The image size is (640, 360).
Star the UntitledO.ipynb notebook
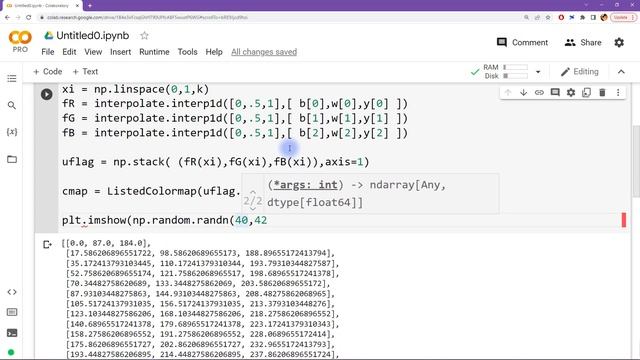click(144, 36)
